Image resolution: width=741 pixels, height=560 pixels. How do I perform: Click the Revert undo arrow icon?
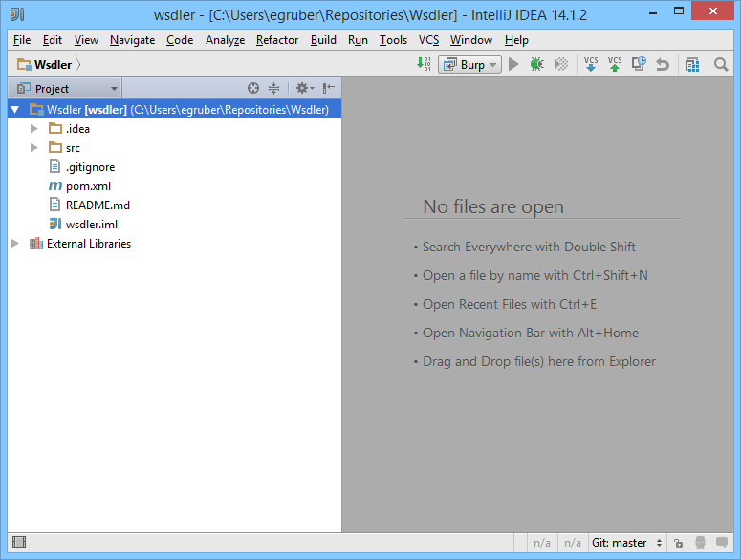click(x=663, y=64)
